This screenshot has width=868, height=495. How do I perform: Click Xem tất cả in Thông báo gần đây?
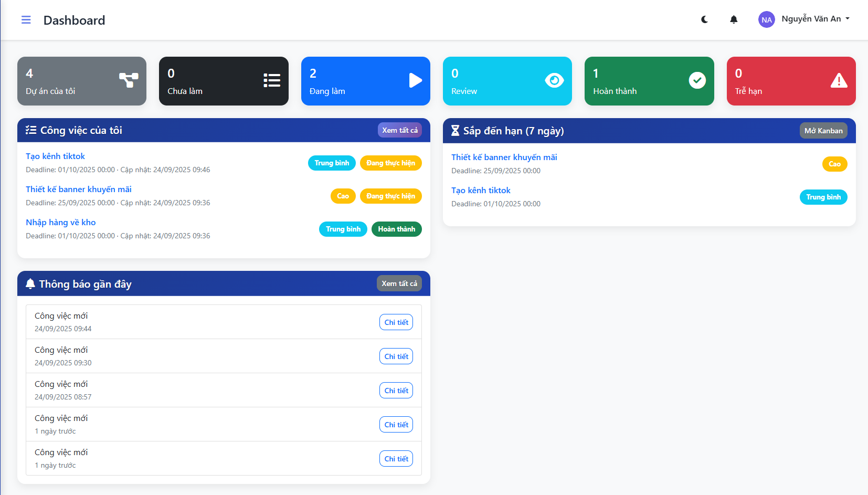click(399, 283)
